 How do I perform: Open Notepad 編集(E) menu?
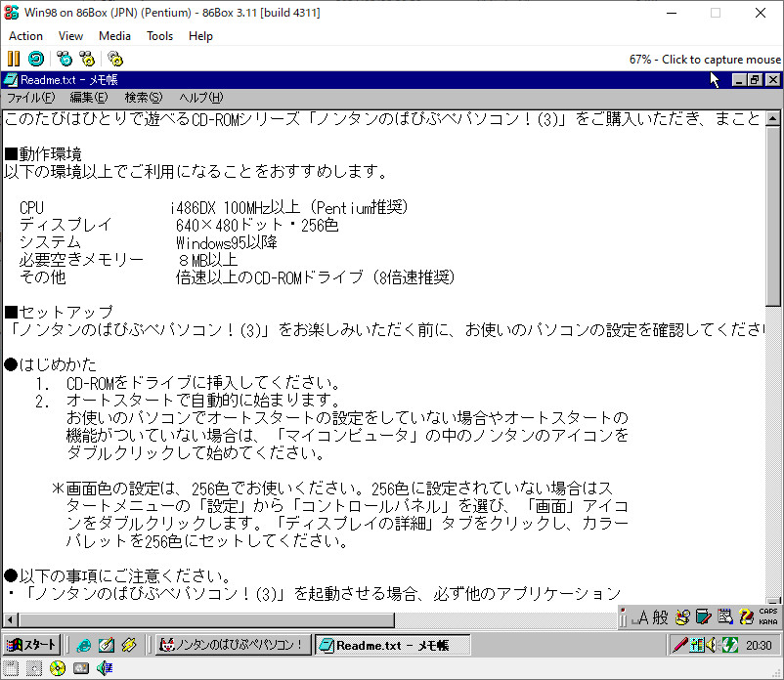pyautogui.click(x=89, y=98)
